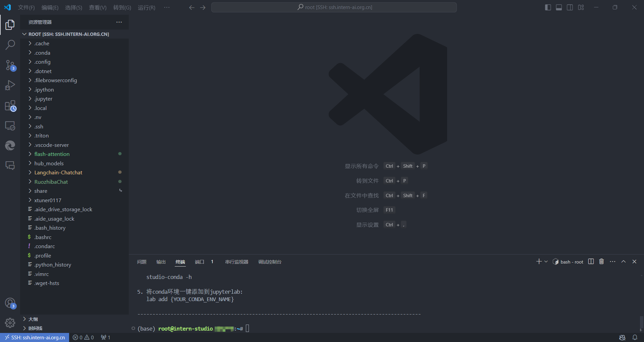Open the 运行(R) menu
The image size is (644, 342).
tap(146, 7)
